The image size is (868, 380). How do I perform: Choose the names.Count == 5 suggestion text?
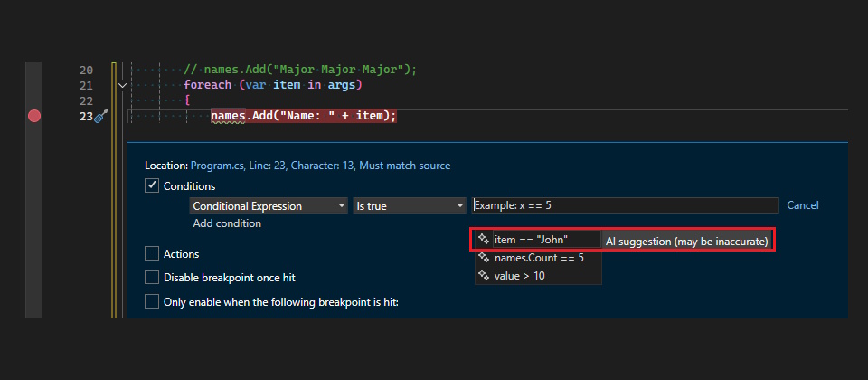538,258
